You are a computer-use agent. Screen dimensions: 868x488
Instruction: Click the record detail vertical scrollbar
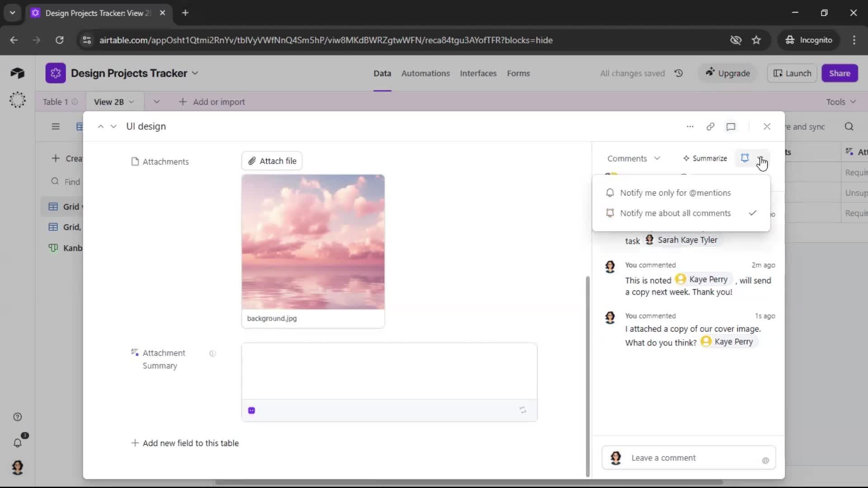click(588, 376)
